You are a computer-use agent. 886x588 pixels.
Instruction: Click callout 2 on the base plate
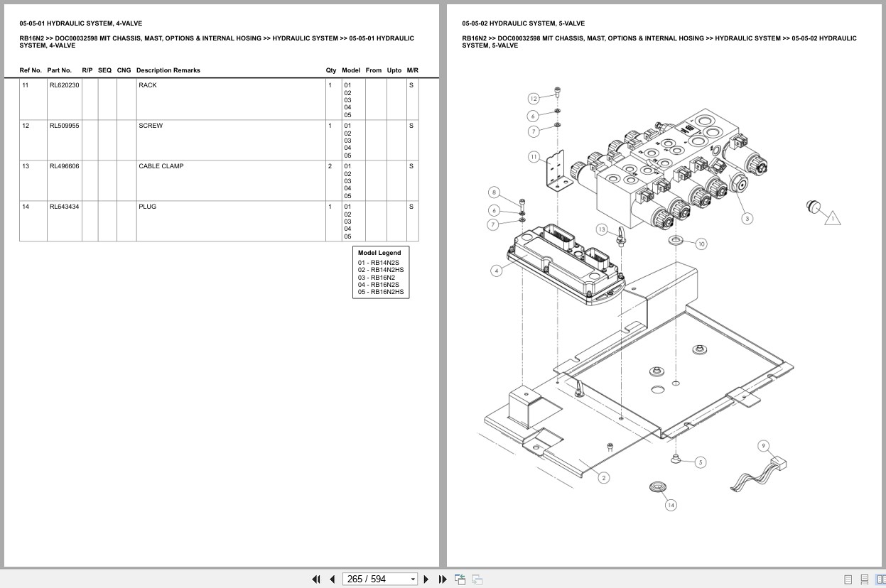(x=603, y=478)
